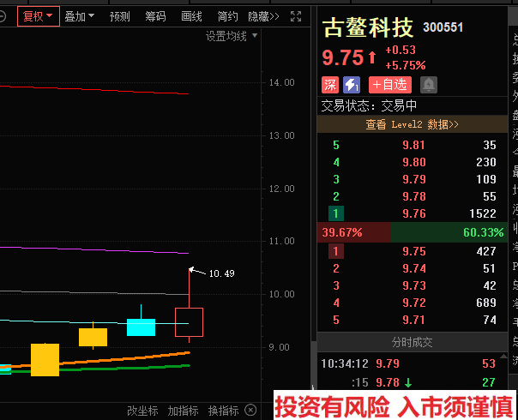Switch to 简约 mode
The width and height of the screenshot is (518, 420).
coord(227,16)
